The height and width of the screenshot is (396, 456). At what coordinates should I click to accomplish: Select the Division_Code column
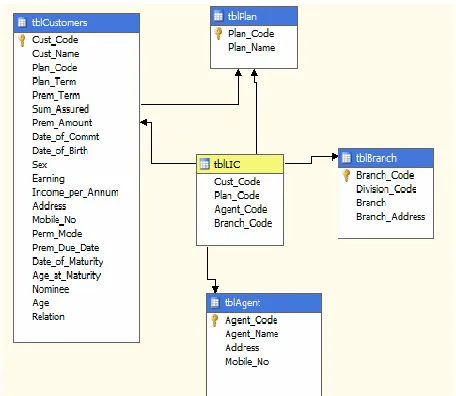pos(386,189)
